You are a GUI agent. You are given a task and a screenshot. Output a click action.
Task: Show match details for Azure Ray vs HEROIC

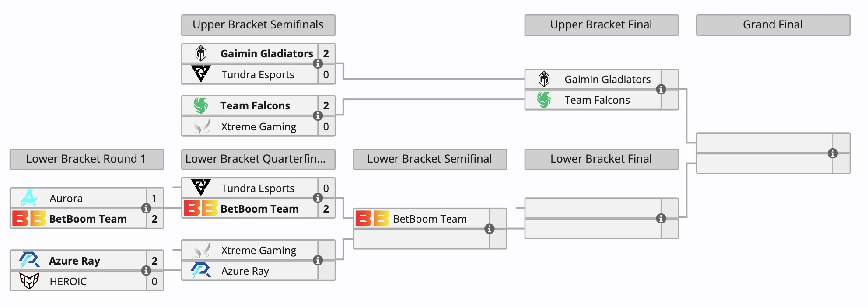pyautogui.click(x=146, y=271)
